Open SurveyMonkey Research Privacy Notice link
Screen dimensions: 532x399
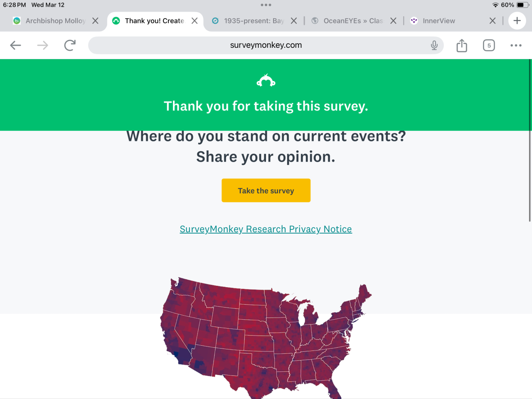[x=266, y=229]
